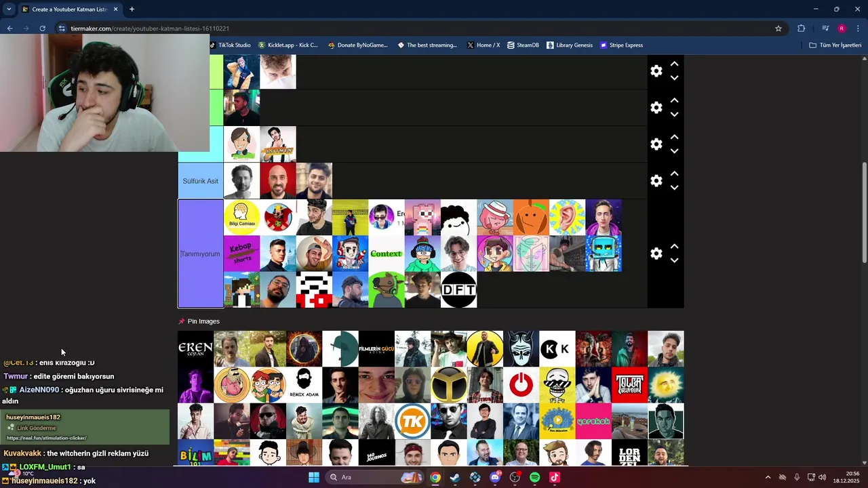
Task: Open Chrome from the taskbar
Action: coord(435,477)
